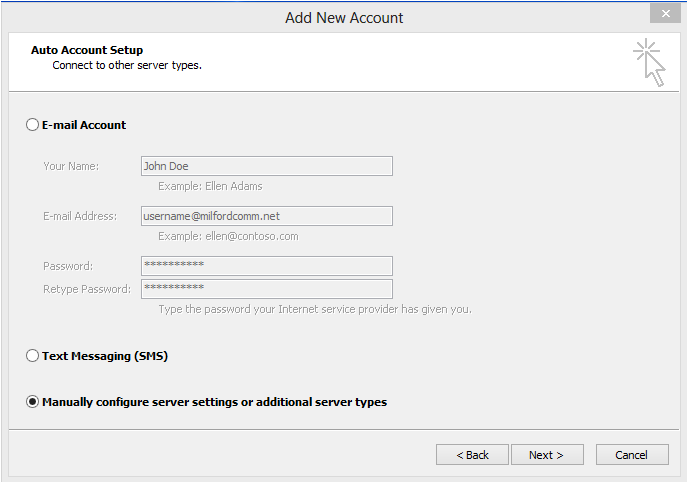Screen dimensions: 688x483
Task: Select Manually configure server settings radio button
Action: [x=32, y=402]
